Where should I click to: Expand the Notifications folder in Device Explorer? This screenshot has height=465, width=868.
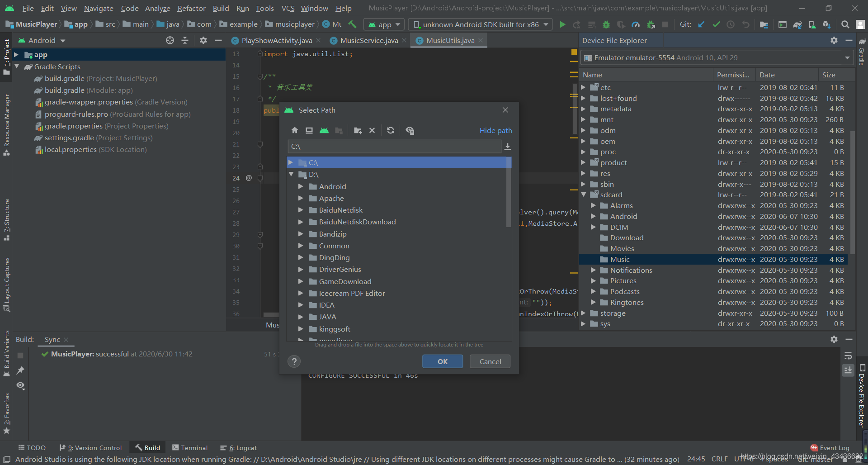pos(593,270)
